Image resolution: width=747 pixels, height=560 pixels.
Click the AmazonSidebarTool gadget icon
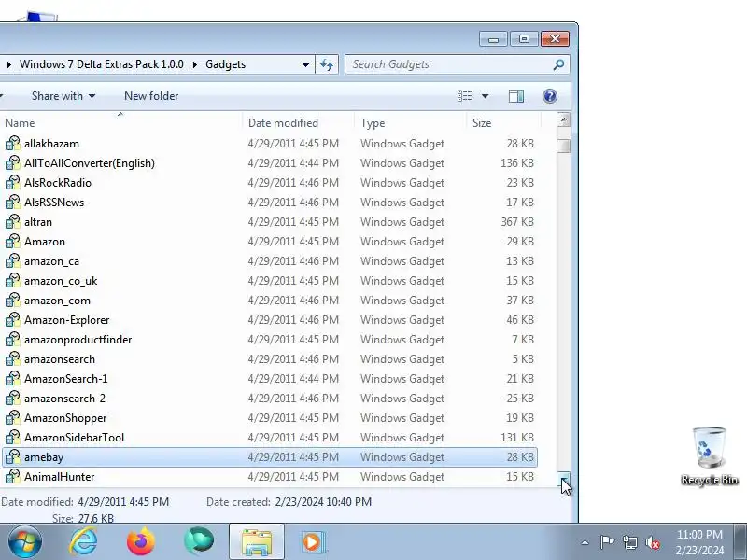(13, 437)
